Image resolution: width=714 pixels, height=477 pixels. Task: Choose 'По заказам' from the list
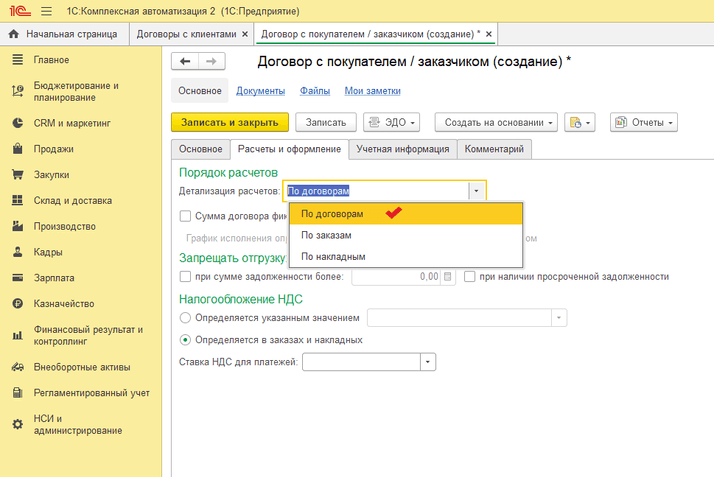[x=326, y=235]
